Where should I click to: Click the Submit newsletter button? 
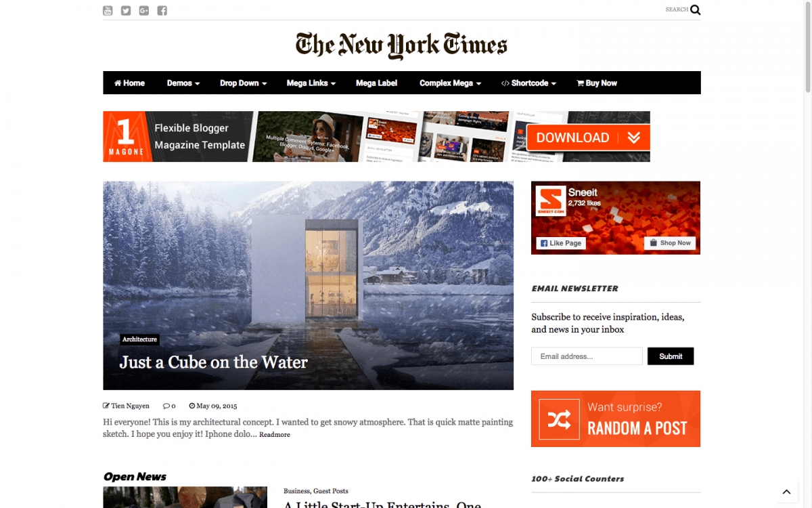[x=671, y=356]
